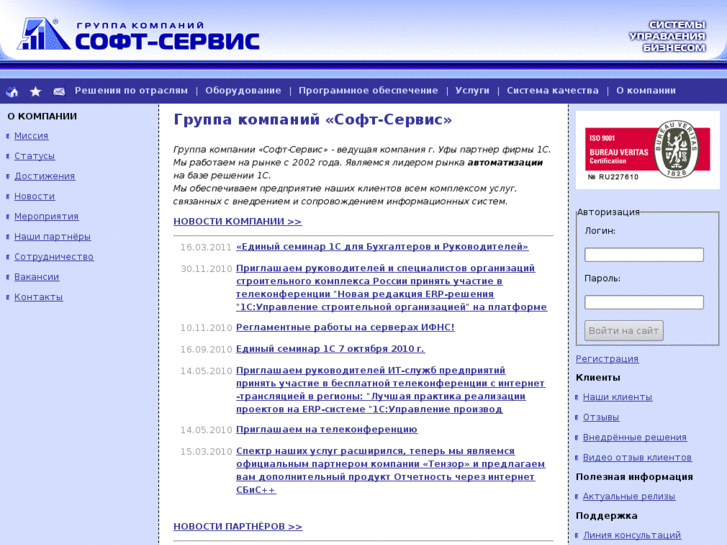The image size is (727, 545).
Task: Open news «Единый семинар 1С для Бухгалтеров и Руководителей»
Action: (382, 247)
